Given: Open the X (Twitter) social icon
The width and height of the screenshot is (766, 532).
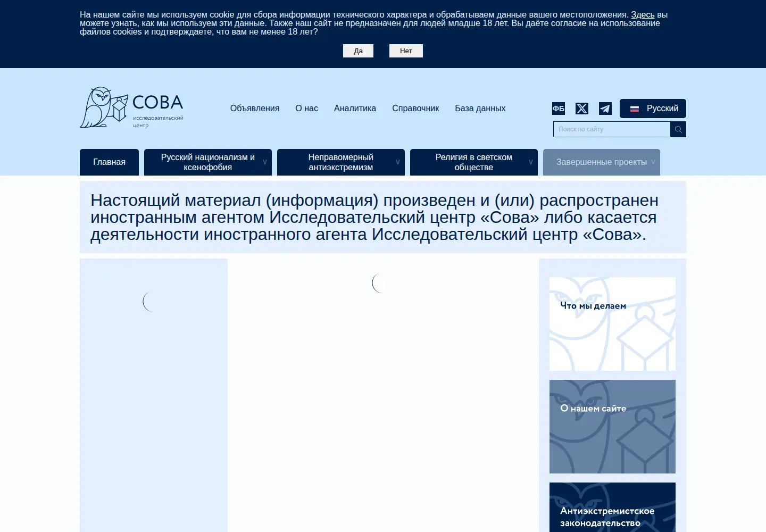Looking at the screenshot, I should point(582,109).
